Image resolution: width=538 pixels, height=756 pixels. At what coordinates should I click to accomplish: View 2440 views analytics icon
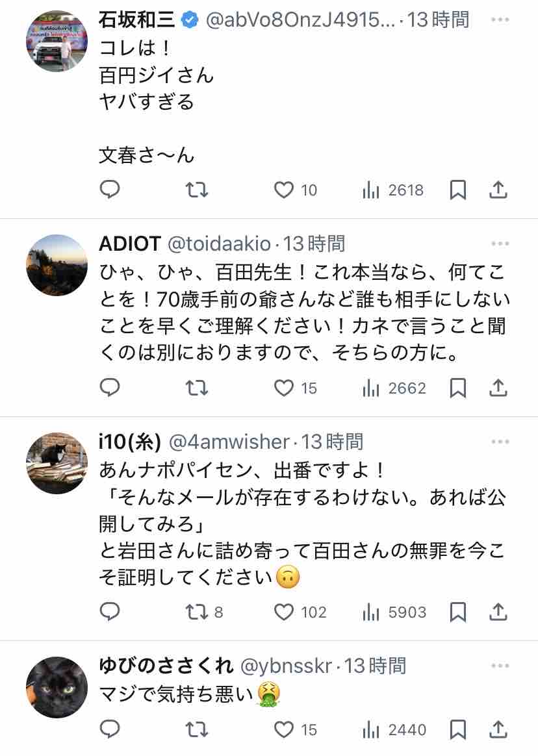coord(370,729)
